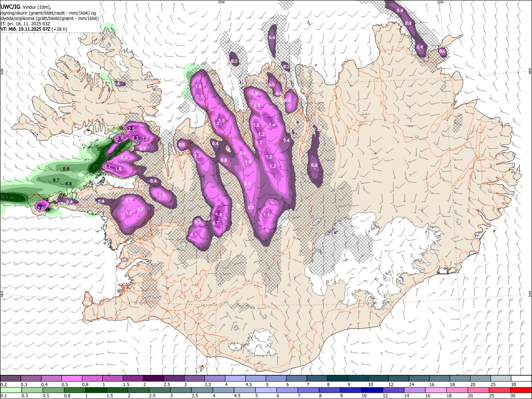
Task: Click the lower legend row '0.1' label
Action: tap(3, 396)
